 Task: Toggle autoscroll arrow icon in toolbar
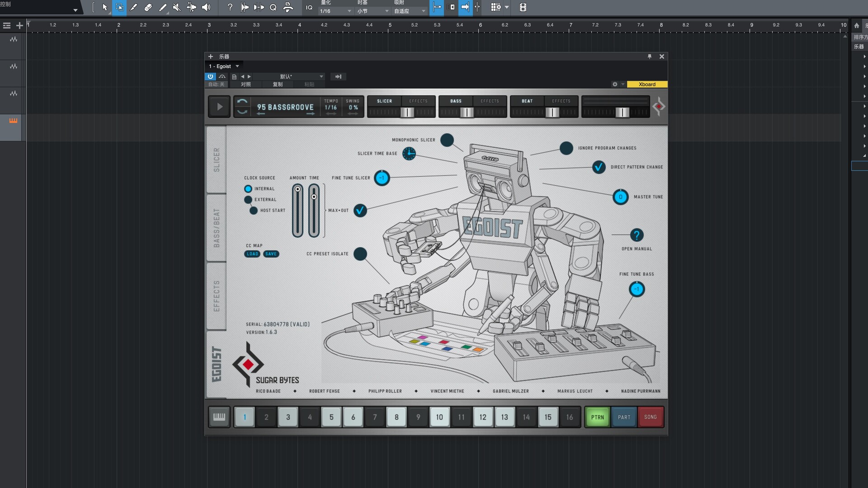[x=465, y=7]
